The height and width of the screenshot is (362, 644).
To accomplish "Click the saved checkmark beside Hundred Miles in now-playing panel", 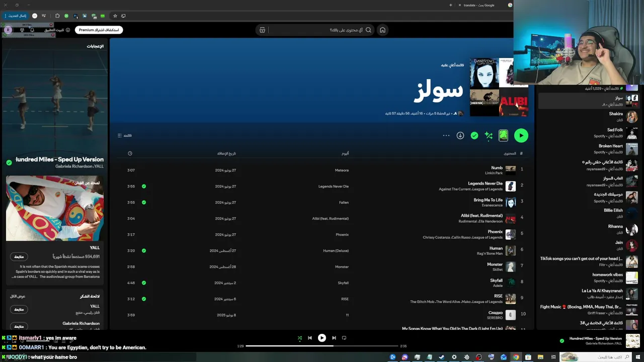I will point(9,162).
